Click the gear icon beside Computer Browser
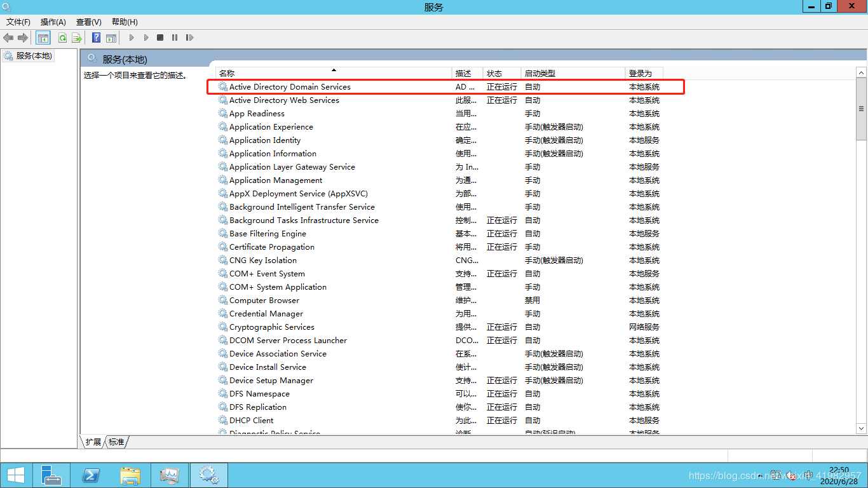This screenshot has height=488, width=868. coord(223,301)
